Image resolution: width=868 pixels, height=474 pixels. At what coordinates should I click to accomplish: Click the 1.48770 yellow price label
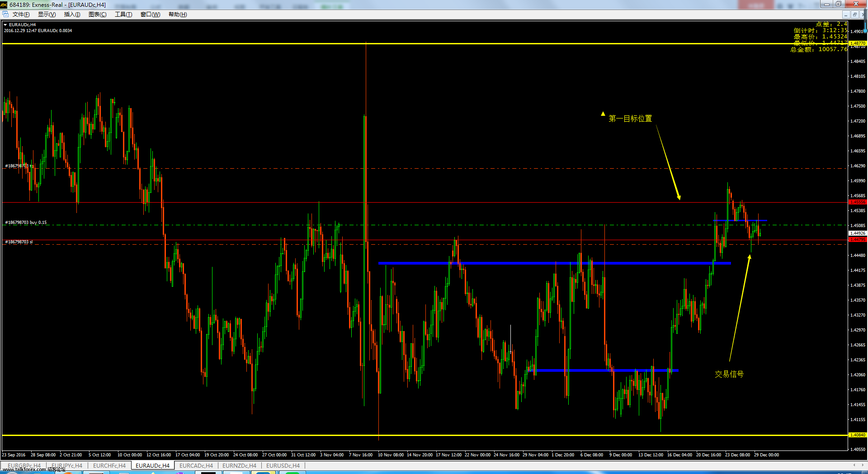(858, 43)
